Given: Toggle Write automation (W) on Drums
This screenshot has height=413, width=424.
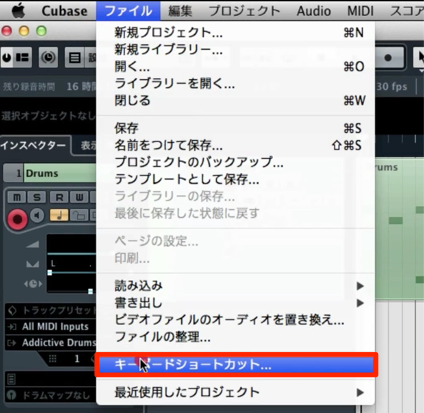Looking at the screenshot, I should pos(79,198).
